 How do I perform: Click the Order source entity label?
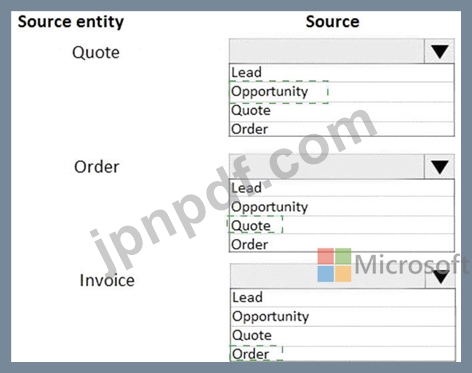tap(97, 167)
